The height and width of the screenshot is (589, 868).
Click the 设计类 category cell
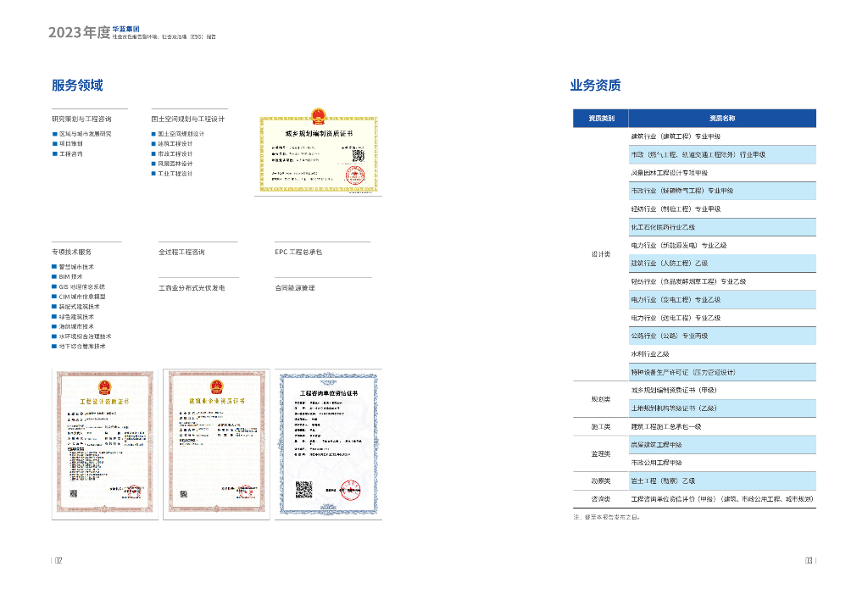(x=600, y=254)
